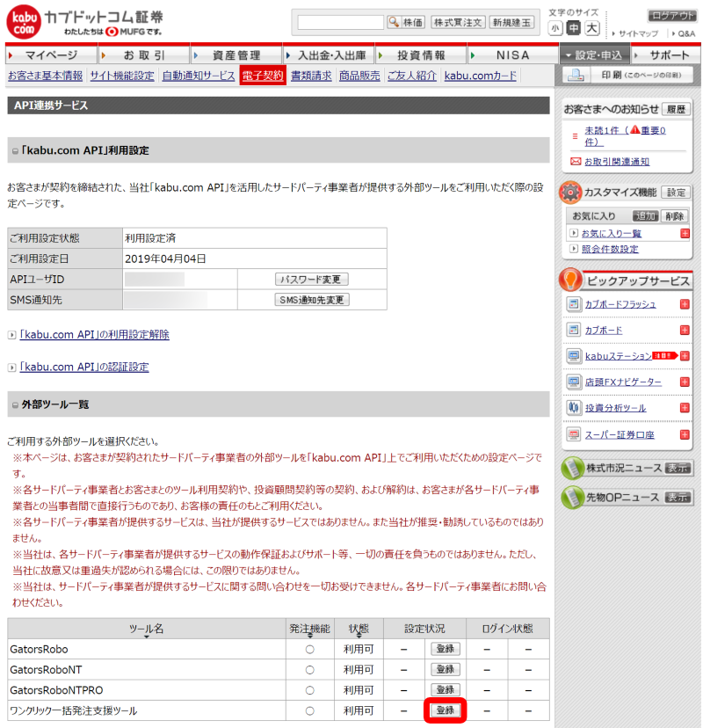This screenshot has width=703, height=728.
Task: Register the GatorsRobo tool with 登録
Action: [x=445, y=649]
